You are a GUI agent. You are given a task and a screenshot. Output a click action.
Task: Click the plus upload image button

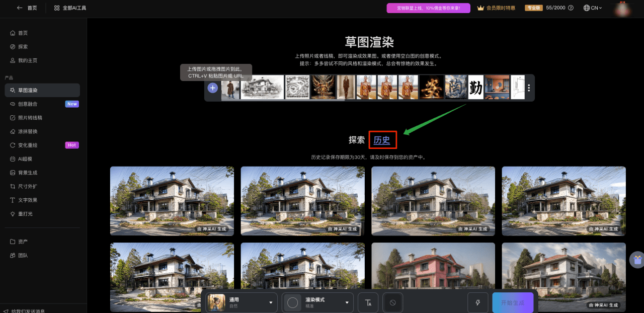[213, 88]
